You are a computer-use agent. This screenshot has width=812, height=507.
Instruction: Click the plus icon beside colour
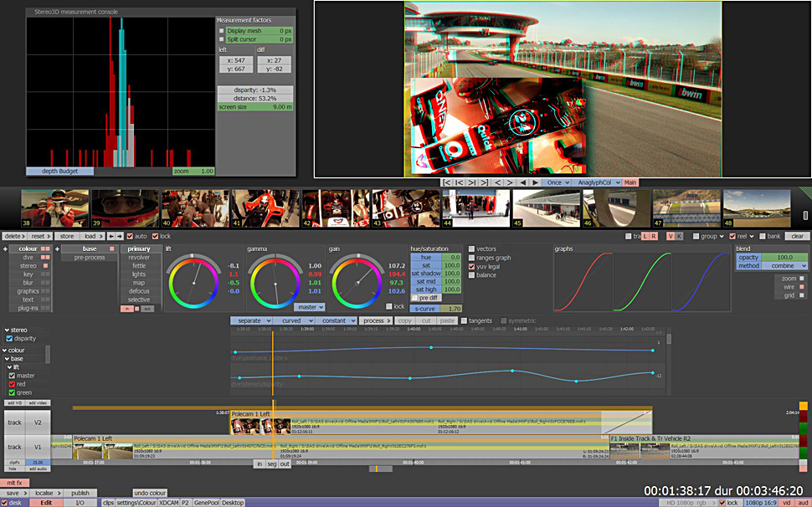click(5, 249)
